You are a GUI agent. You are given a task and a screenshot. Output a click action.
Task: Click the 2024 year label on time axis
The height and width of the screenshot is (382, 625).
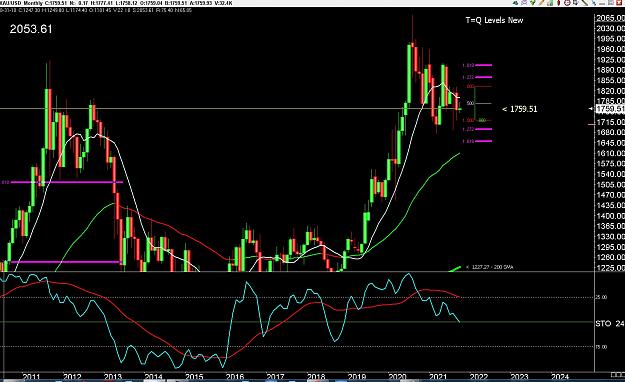[x=560, y=377]
